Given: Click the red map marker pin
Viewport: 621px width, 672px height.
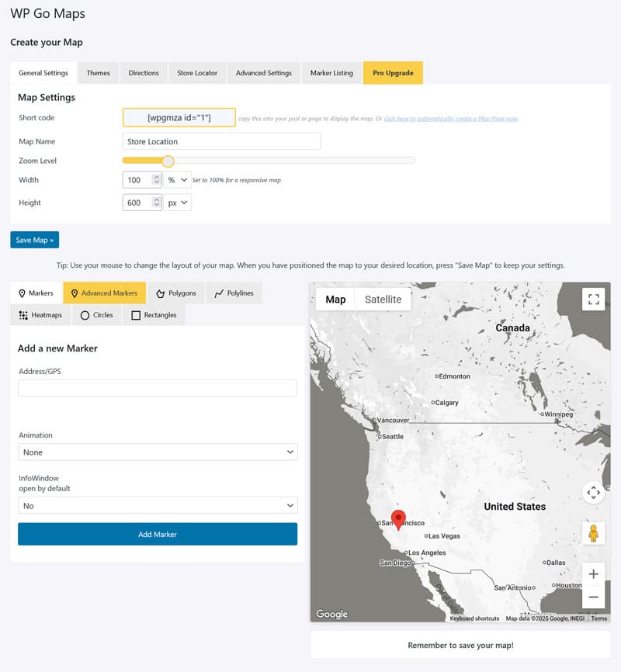Looking at the screenshot, I should point(398,519).
